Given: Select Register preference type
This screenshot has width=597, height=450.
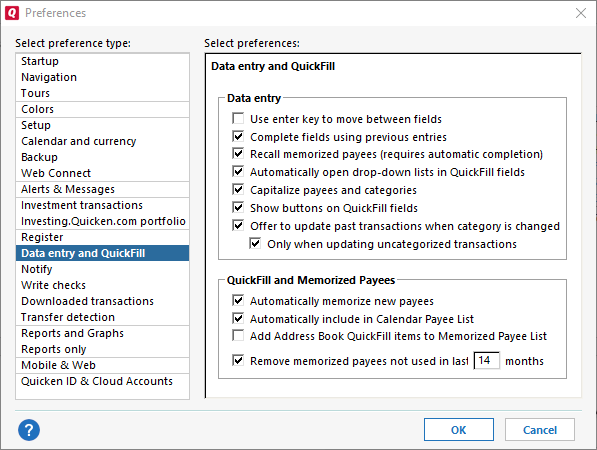Looking at the screenshot, I should pos(102,237).
